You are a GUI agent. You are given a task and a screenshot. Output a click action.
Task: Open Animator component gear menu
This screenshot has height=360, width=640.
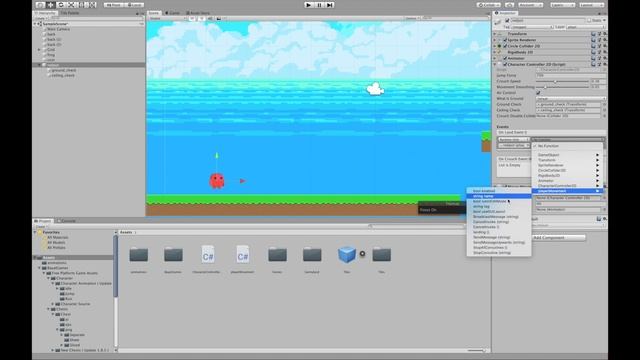[x=604, y=58]
